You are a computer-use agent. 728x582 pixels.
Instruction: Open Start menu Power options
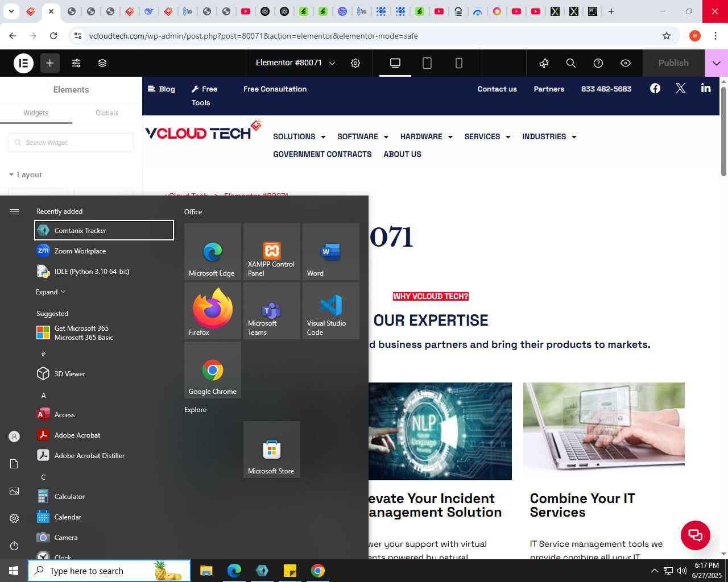(14, 546)
